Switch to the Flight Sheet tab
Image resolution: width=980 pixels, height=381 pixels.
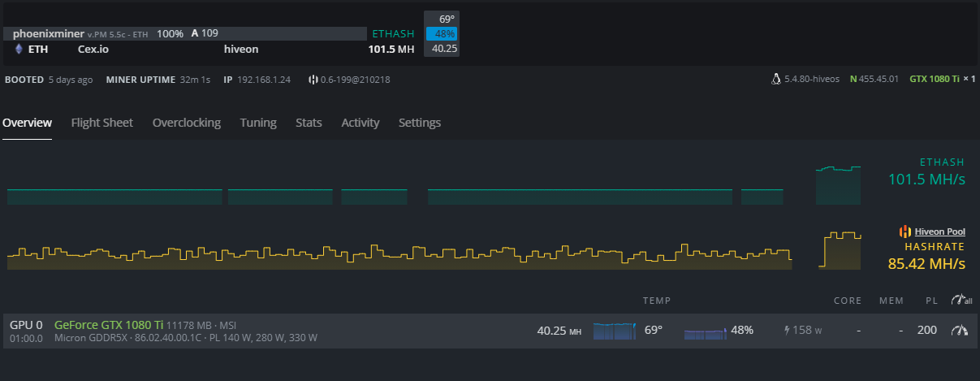(x=101, y=123)
